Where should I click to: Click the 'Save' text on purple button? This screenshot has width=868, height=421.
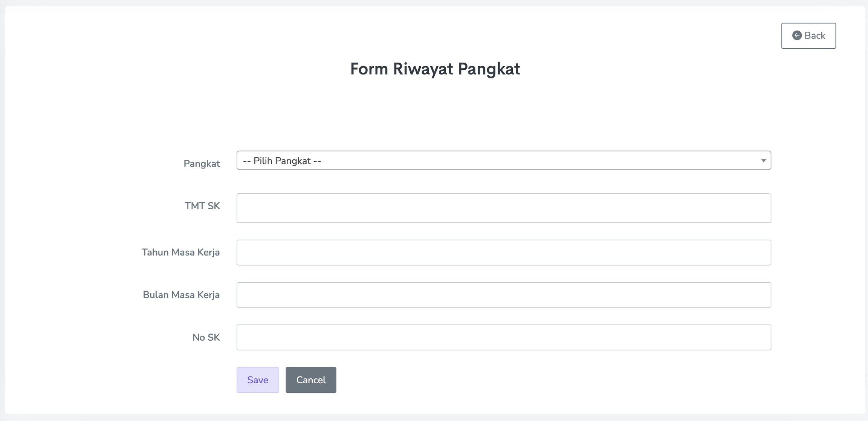tap(258, 380)
